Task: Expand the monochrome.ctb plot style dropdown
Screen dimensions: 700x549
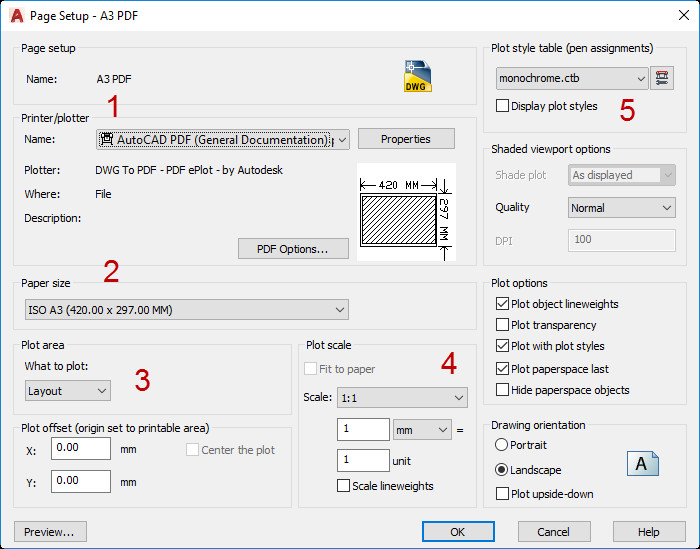Action: coord(572,78)
